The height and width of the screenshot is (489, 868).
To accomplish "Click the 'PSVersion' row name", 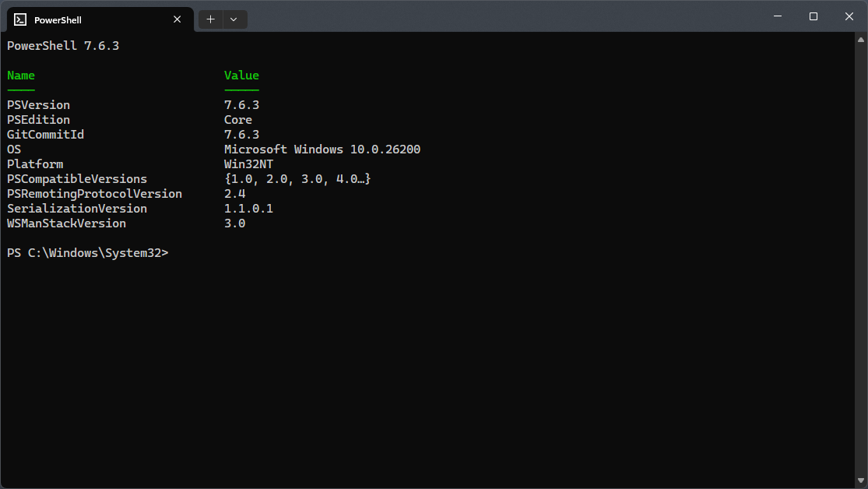I will (x=38, y=105).
